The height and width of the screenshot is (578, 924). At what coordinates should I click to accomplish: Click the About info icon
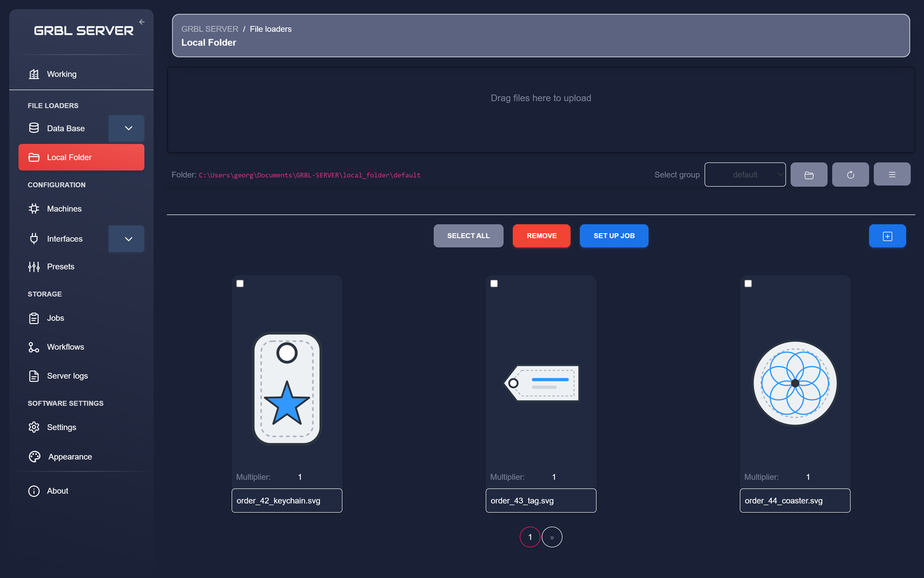34,491
